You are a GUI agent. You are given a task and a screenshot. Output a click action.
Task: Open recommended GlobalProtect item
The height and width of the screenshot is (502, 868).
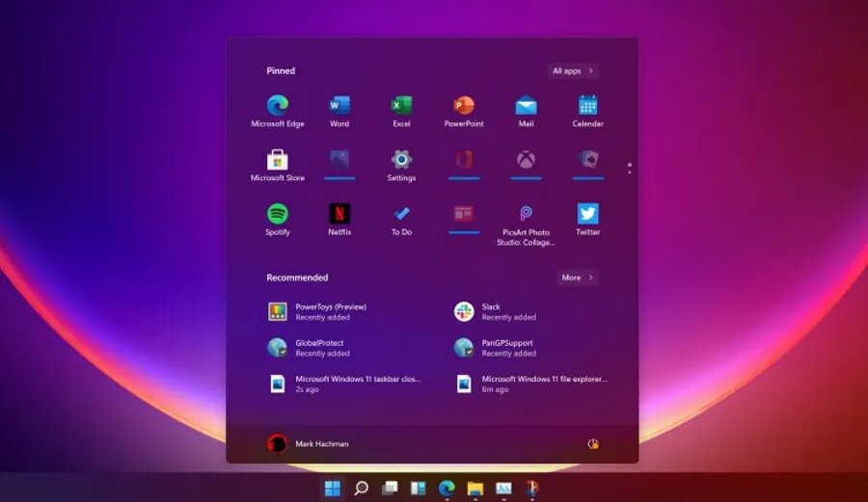309,348
